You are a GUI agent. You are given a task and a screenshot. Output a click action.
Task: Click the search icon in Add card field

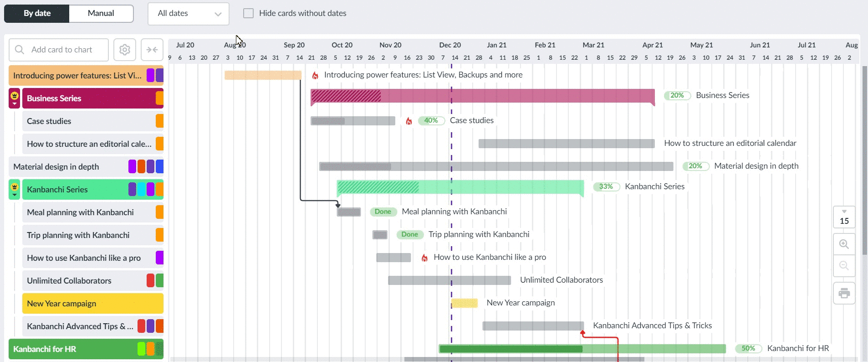20,50
